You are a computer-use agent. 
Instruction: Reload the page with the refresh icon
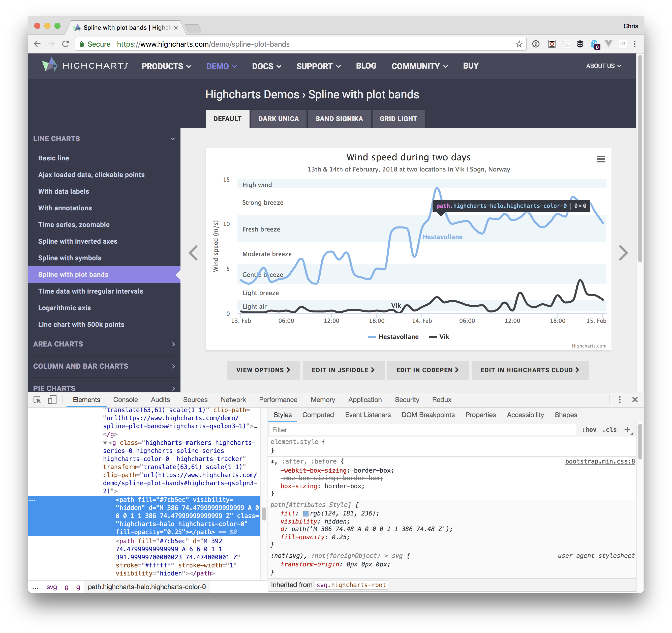[x=66, y=44]
